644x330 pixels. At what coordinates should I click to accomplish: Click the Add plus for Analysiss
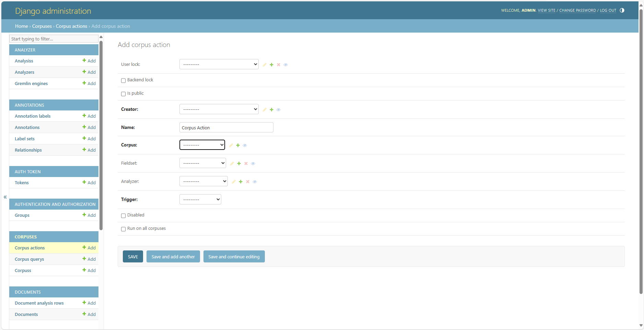point(89,61)
